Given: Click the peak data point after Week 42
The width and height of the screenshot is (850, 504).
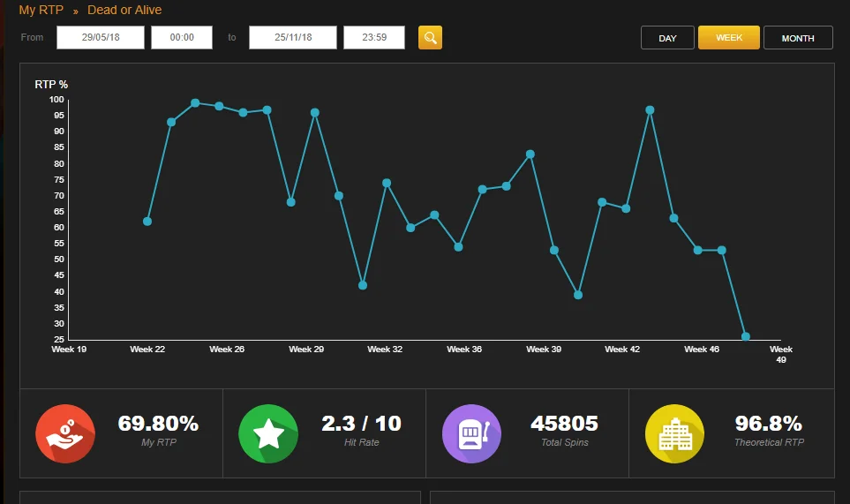Looking at the screenshot, I should point(650,110).
